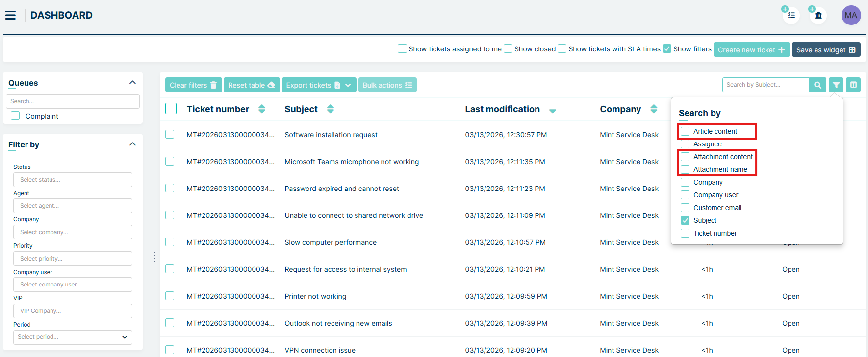The height and width of the screenshot is (357, 868).
Task: Click the add company building icon
Action: (817, 15)
